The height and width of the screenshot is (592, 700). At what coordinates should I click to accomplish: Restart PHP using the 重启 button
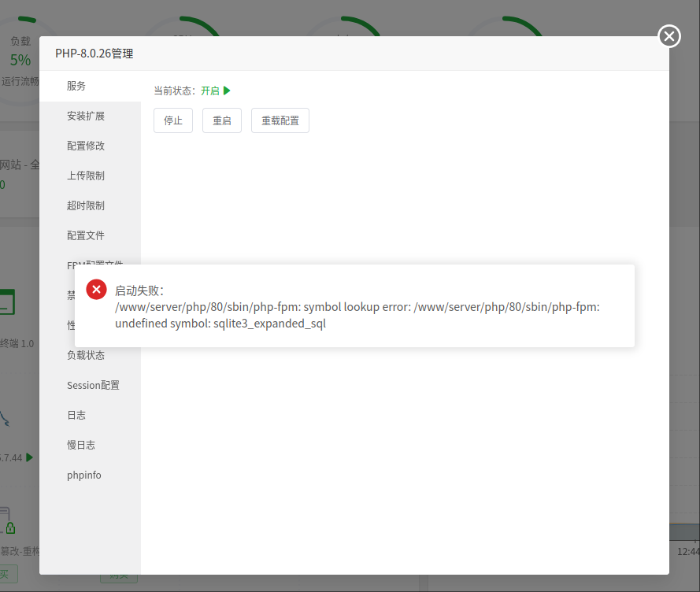pos(222,120)
